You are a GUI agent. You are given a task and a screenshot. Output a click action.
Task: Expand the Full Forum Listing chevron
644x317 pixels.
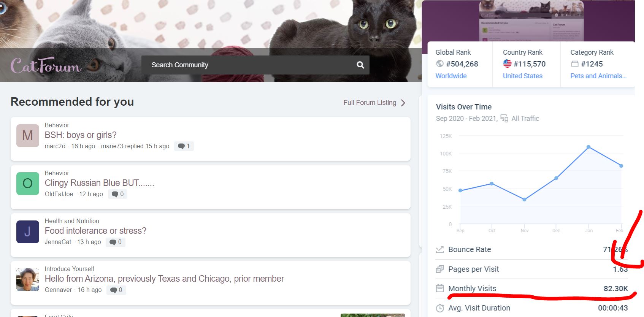click(403, 103)
